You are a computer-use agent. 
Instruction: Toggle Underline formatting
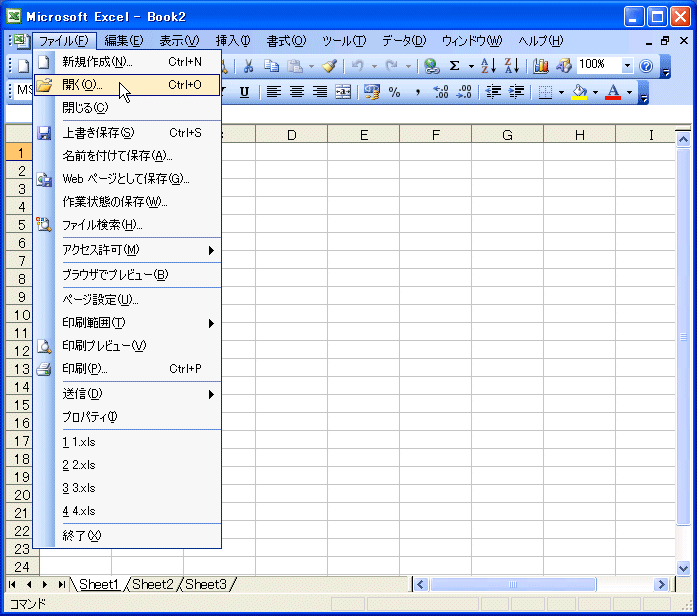[244, 92]
